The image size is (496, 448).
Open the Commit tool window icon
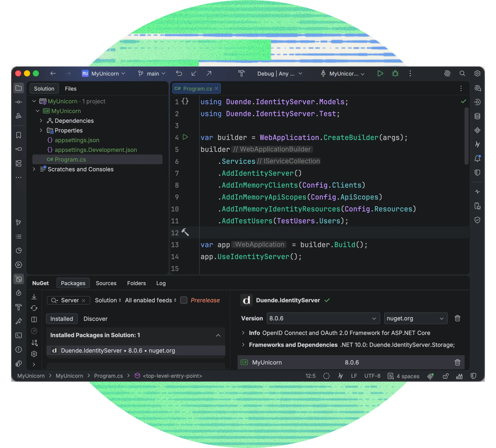(19, 102)
